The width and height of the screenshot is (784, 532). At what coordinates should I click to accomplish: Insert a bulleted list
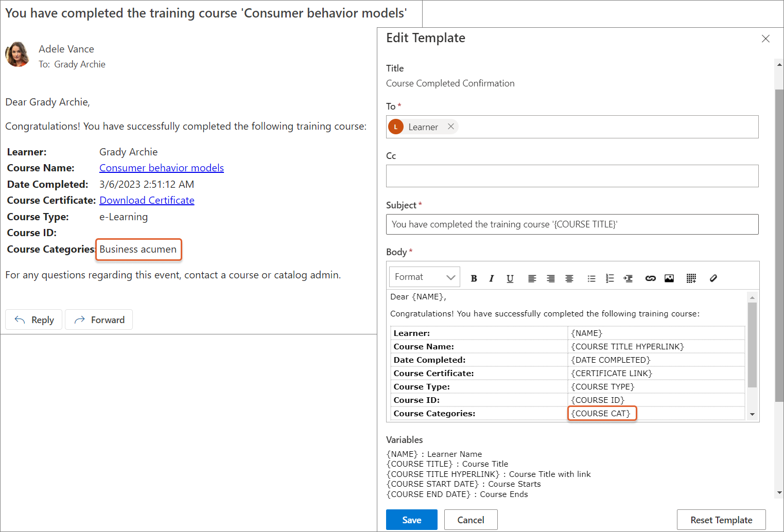tap(591, 278)
